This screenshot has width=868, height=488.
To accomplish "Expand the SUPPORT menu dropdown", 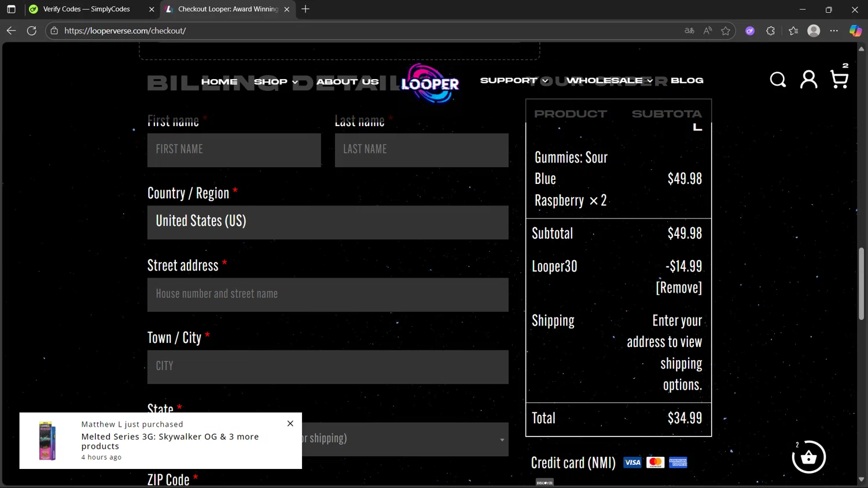I will tap(514, 80).
